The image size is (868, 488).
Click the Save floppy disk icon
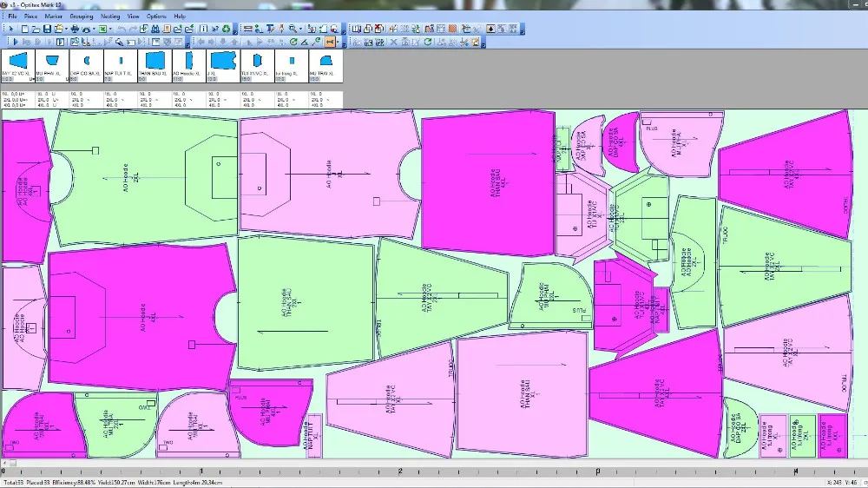pyautogui.click(x=47, y=30)
